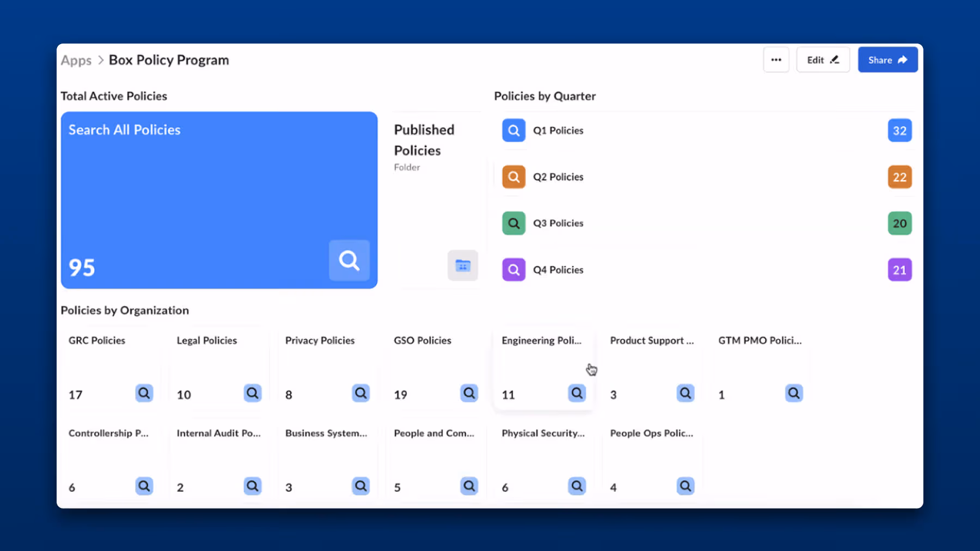Open Q4 Policies row label
Image resolution: width=980 pixels, height=551 pixels.
tap(558, 270)
